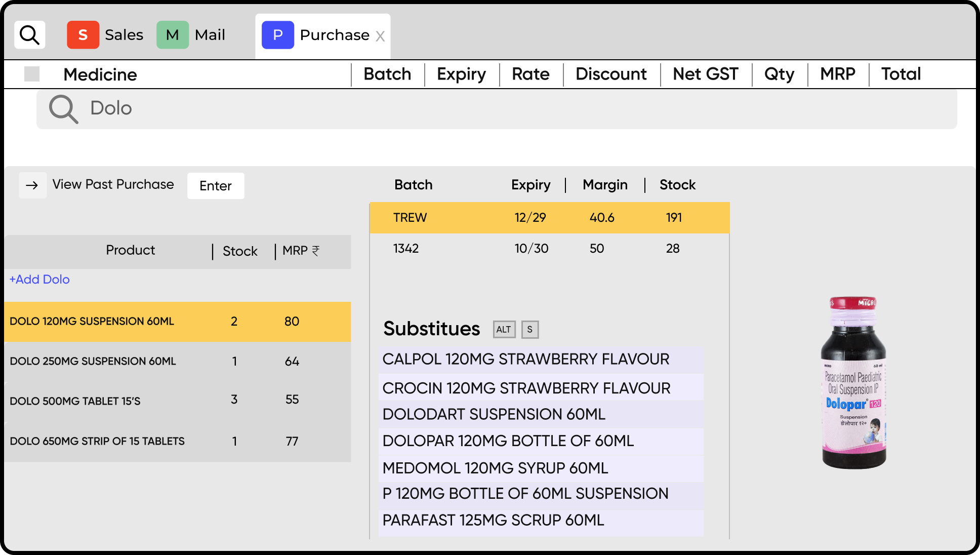
Task: Click the search icon in medicine field
Action: pyautogui.click(x=63, y=109)
